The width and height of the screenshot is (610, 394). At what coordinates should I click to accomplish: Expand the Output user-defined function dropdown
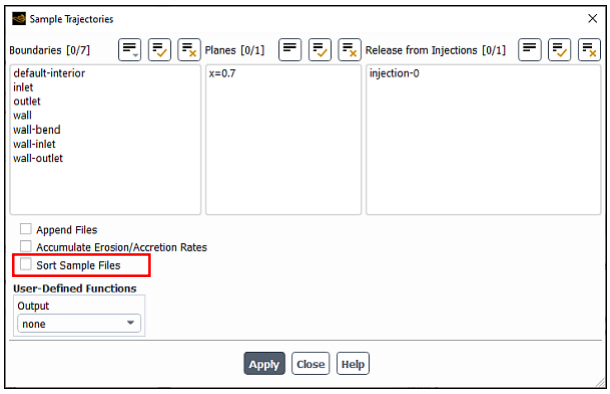coord(79,323)
